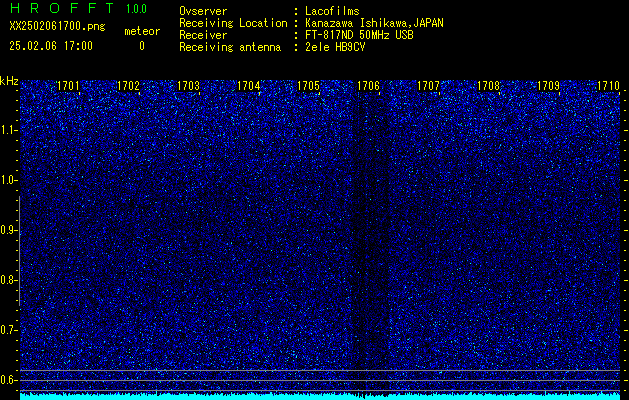The height and width of the screenshot is (400, 629).
Task: Click the meteor count value 0
Action: tap(142, 46)
